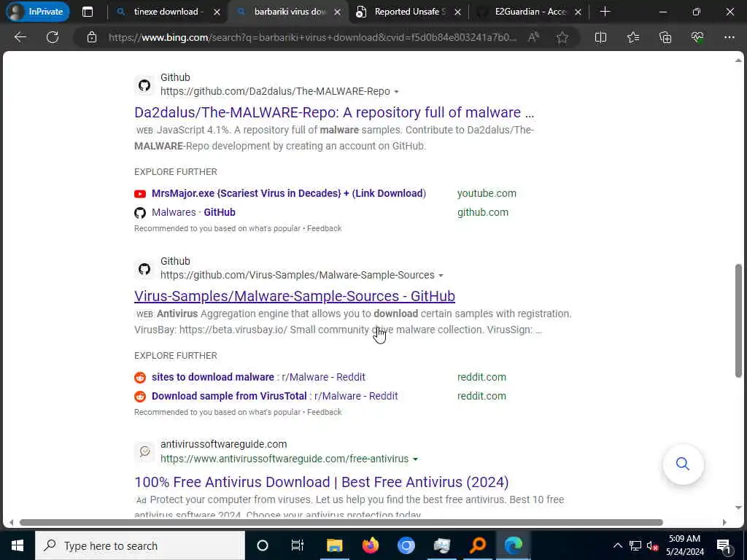Open Da2dalus/The-MALWARE-Repo result link
Viewport: 747px width, 560px height.
coord(334,112)
